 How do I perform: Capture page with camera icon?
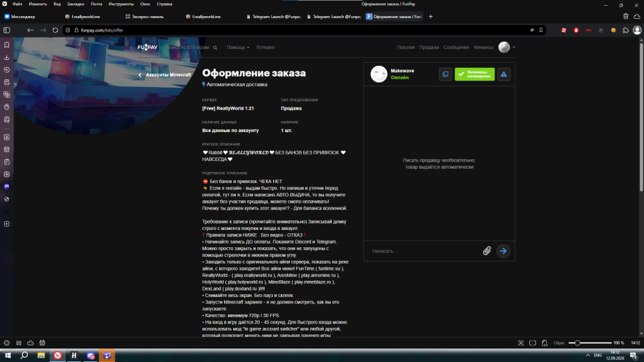(521, 343)
